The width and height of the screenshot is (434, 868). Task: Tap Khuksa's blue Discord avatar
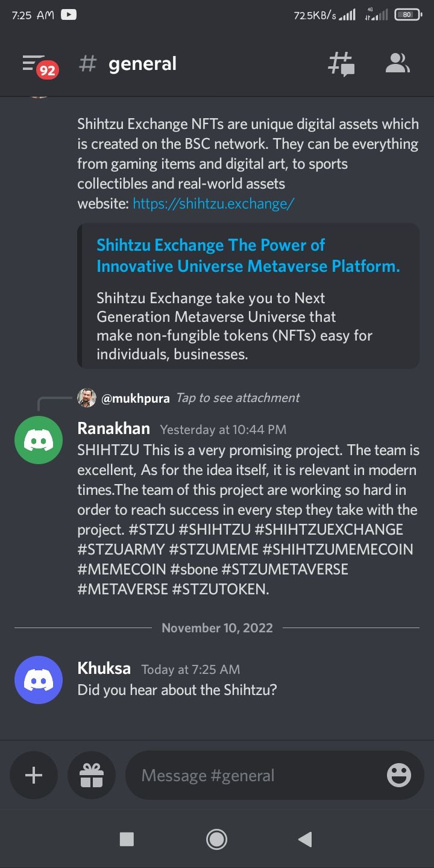(x=39, y=680)
